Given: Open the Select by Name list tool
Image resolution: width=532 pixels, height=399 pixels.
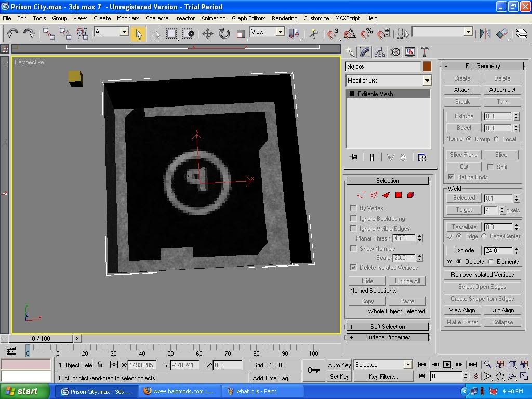Looking at the screenshot, I should (154, 34).
